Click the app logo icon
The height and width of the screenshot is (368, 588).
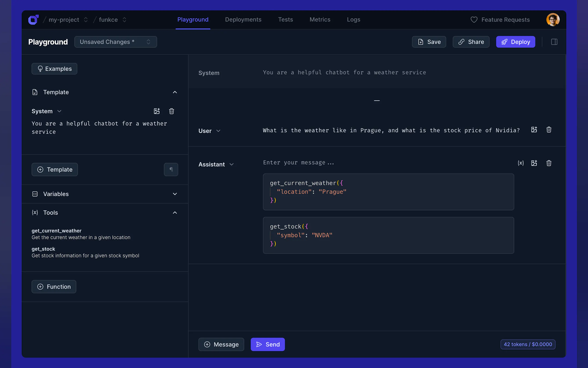click(33, 20)
